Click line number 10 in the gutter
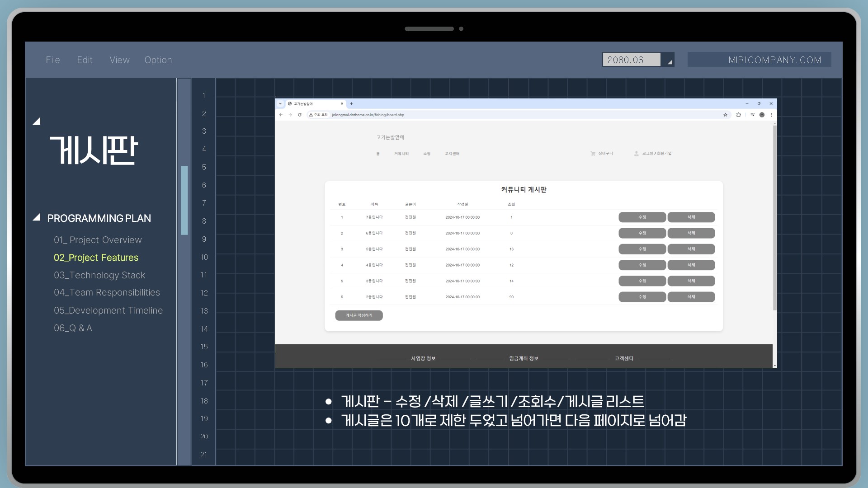This screenshot has height=488, width=868. coord(204,257)
